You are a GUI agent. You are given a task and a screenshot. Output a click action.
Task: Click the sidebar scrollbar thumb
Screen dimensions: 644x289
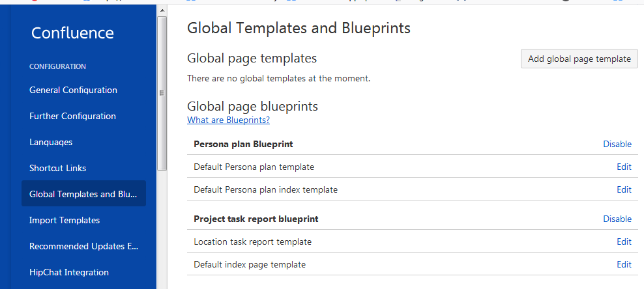(x=162, y=94)
